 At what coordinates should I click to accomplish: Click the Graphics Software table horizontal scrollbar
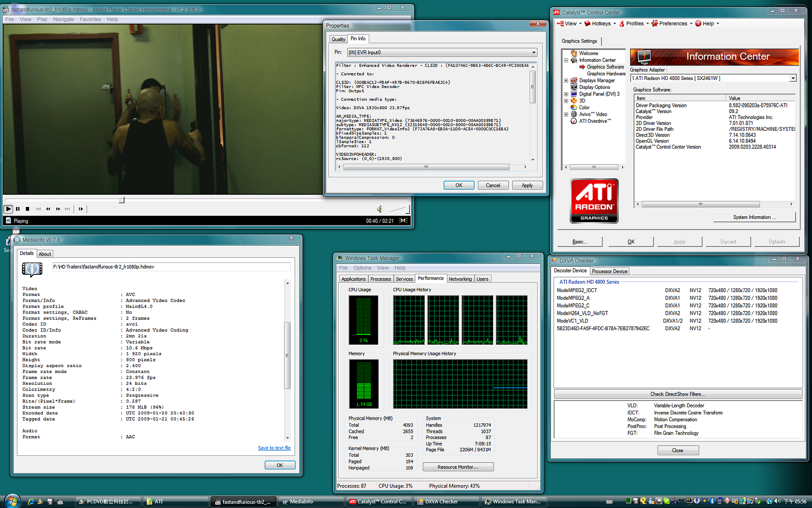(700, 204)
